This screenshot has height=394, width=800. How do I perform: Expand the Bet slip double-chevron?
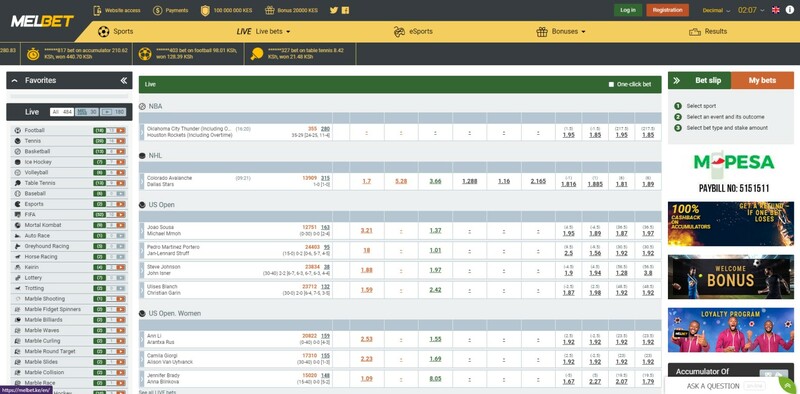pos(677,81)
